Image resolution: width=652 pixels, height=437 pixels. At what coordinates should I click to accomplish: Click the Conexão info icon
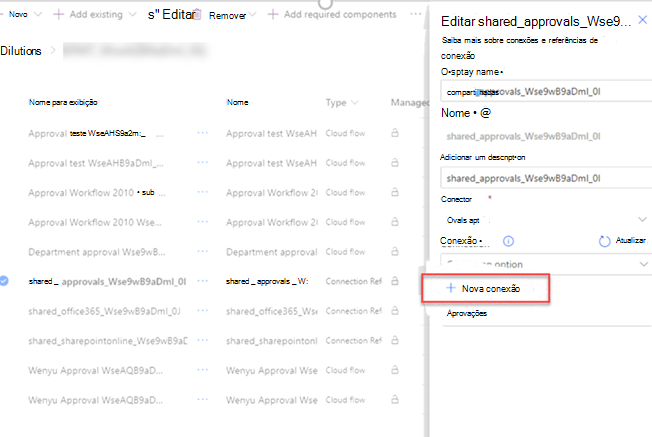tap(508, 241)
